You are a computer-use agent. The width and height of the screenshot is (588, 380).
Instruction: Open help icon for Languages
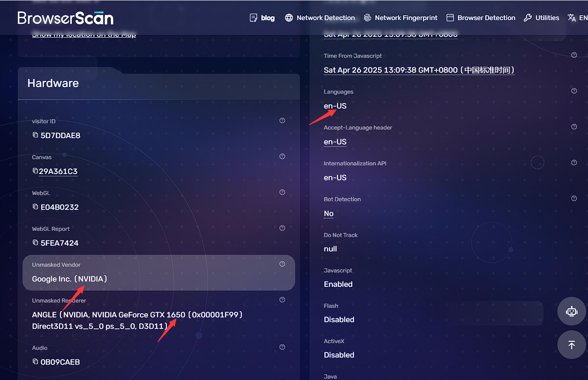coord(574,91)
